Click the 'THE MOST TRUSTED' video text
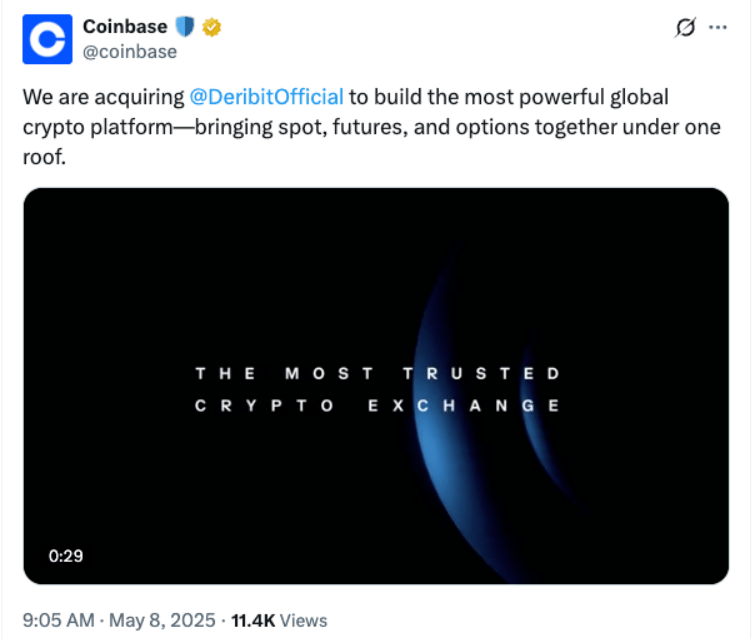753x639 pixels. tap(377, 374)
